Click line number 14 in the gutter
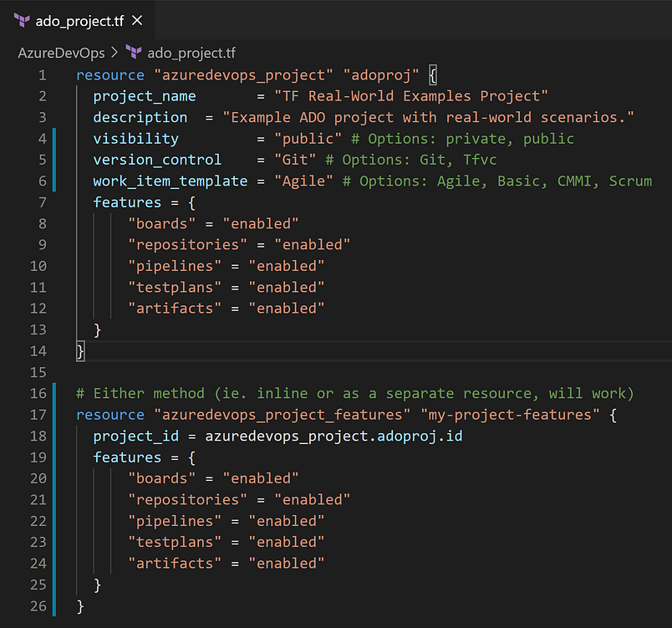The image size is (672, 628). (x=38, y=351)
